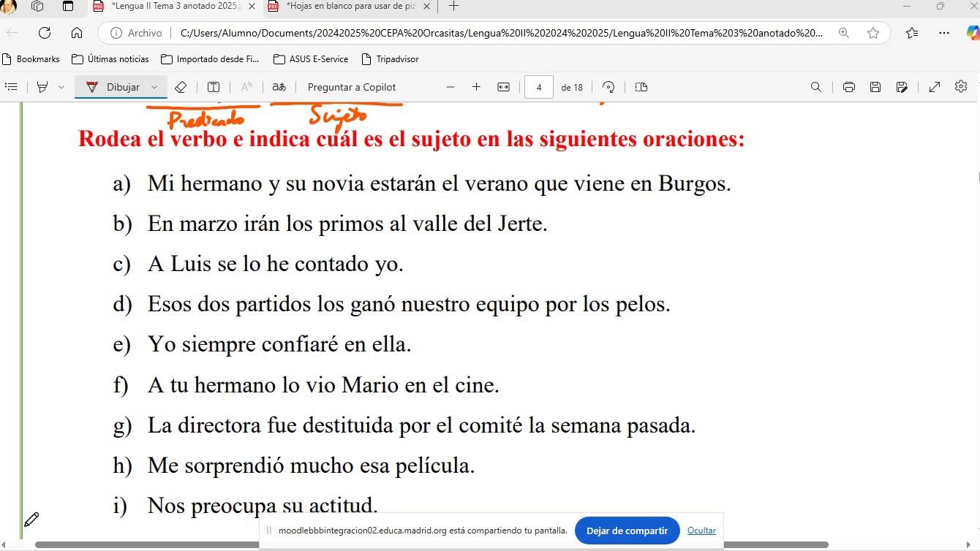Enter PDF full screen mode

point(935,87)
